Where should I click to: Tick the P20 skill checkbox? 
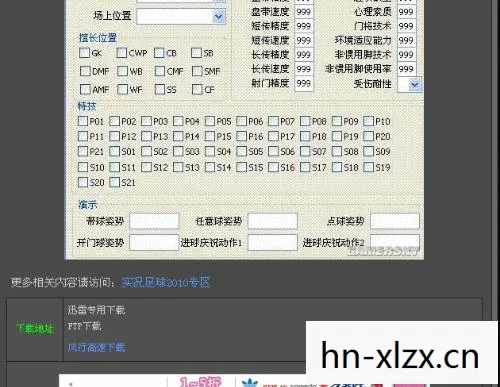point(368,136)
